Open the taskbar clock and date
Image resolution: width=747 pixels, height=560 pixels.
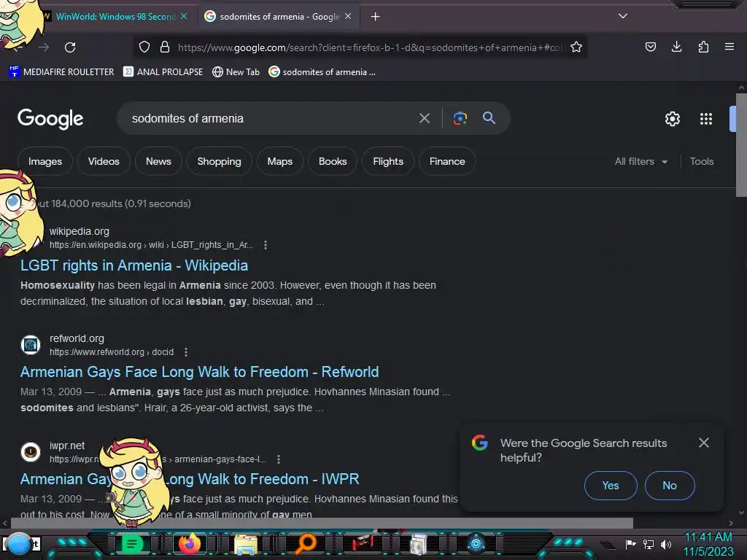(x=708, y=544)
